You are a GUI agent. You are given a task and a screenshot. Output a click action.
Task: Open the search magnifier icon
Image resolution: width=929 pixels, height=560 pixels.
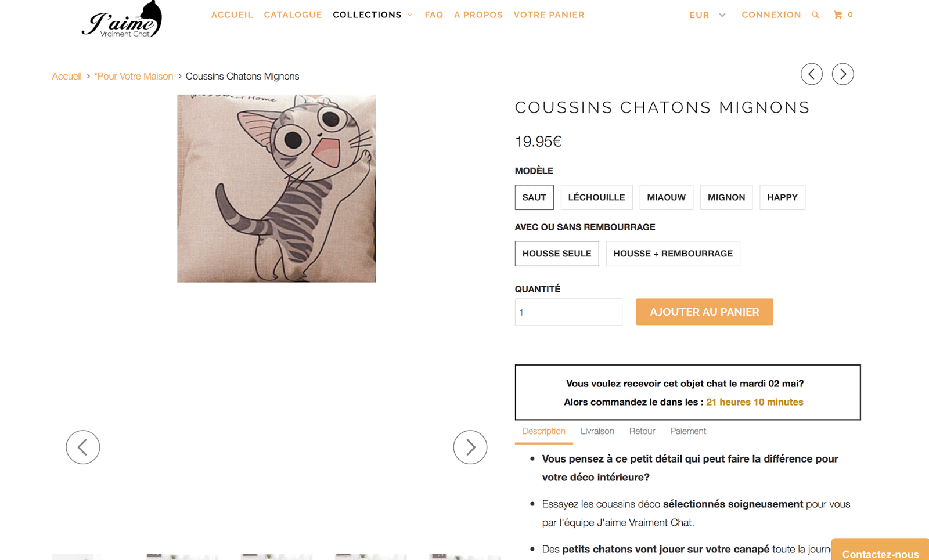(815, 15)
